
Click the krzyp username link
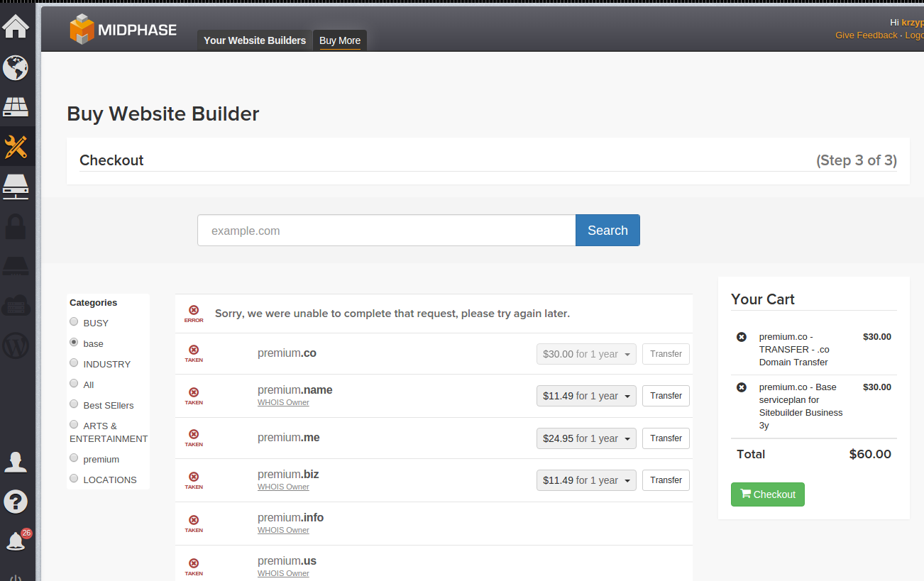coord(913,22)
